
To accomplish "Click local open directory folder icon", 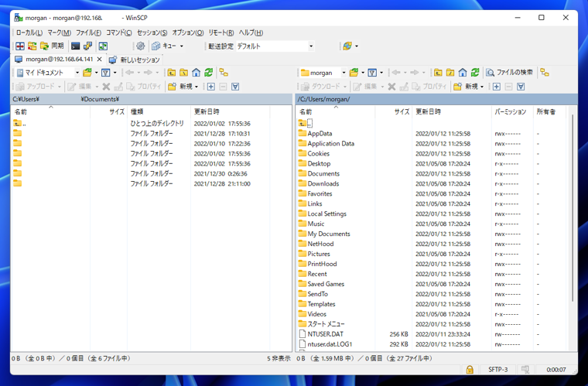I will tap(87, 73).
